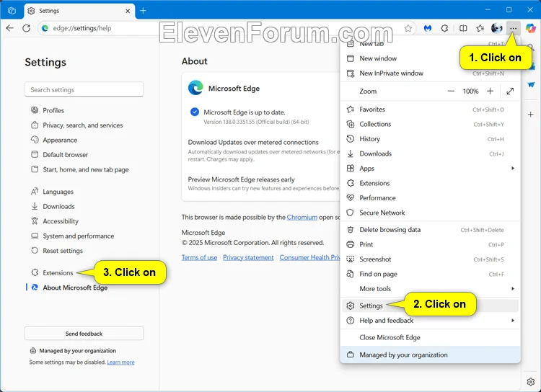Open History from the menu

(x=430, y=139)
